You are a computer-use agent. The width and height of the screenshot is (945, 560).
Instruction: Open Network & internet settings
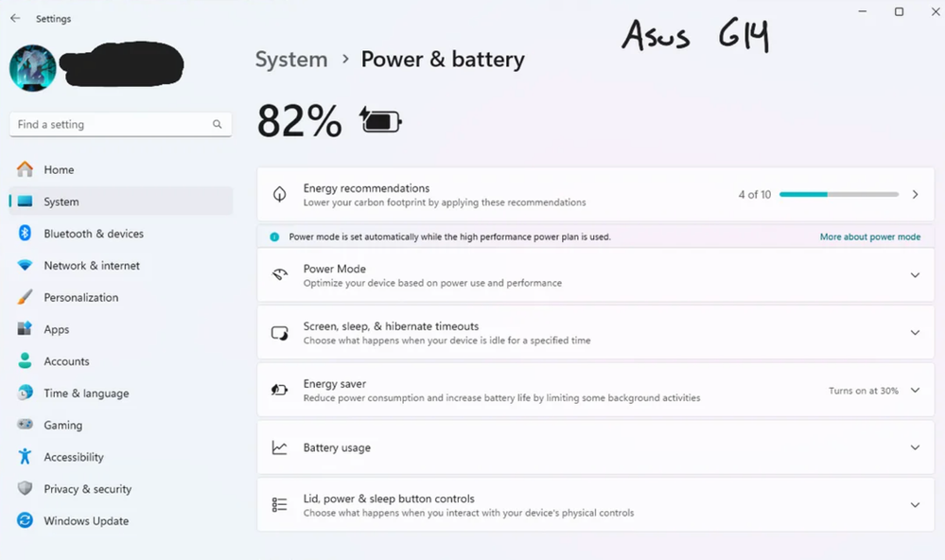tap(91, 266)
